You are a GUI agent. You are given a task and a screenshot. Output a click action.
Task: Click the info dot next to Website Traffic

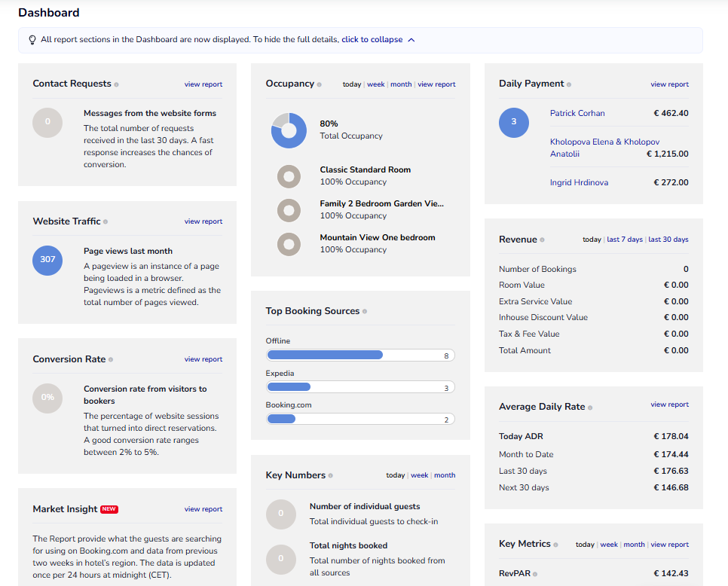(x=106, y=222)
